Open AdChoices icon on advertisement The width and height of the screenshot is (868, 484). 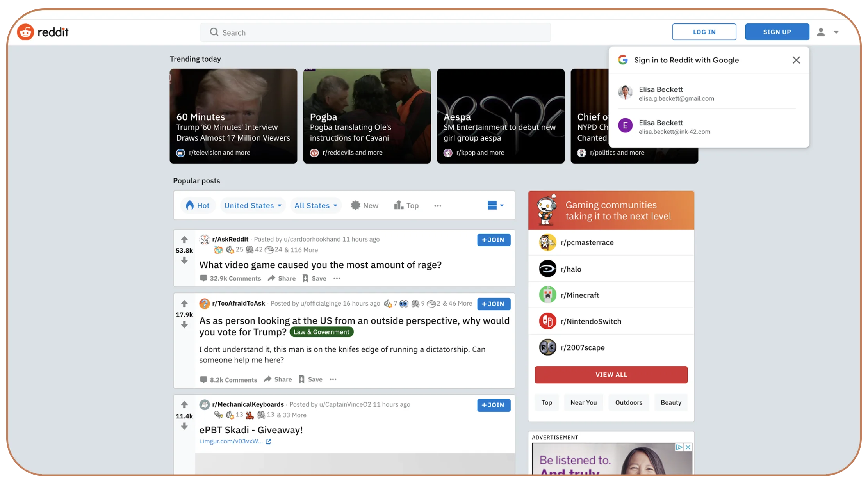coord(679,447)
